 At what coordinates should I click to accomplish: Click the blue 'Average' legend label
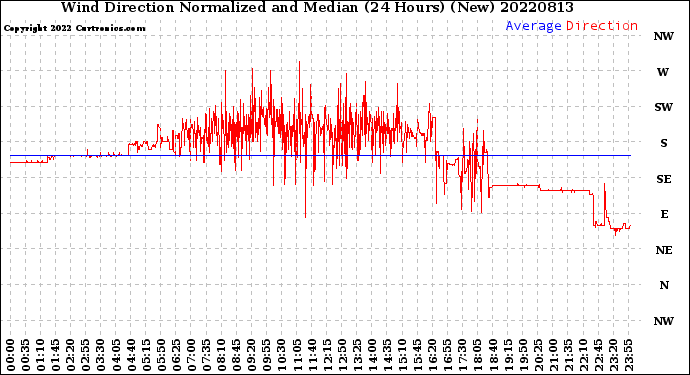(x=533, y=26)
